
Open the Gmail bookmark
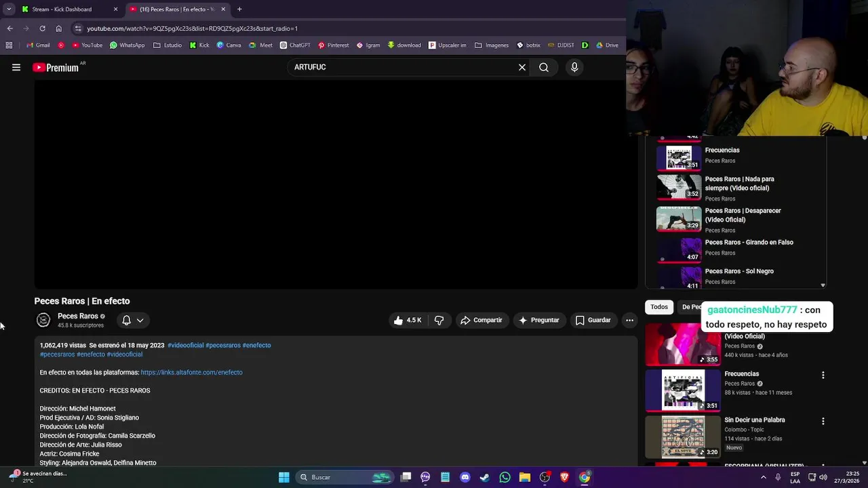click(x=38, y=45)
